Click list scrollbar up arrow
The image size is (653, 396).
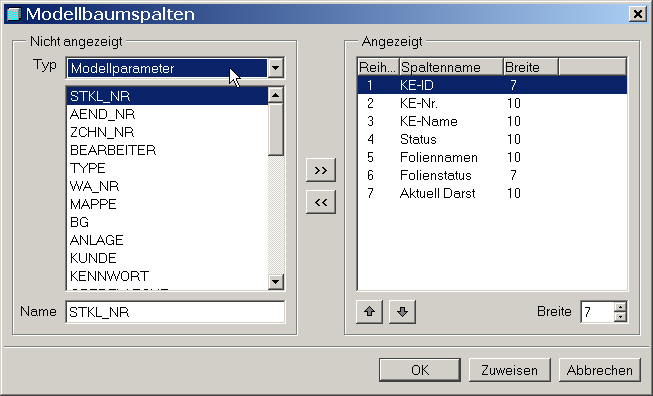click(275, 95)
